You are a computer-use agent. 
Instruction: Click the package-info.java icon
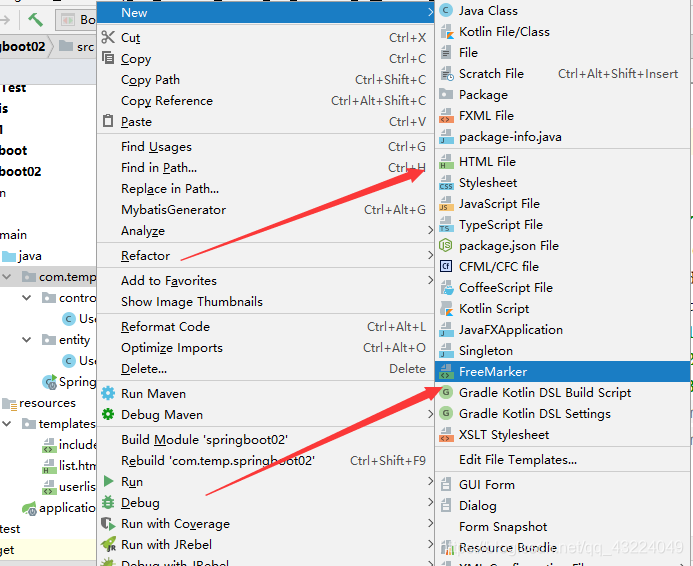point(446,137)
